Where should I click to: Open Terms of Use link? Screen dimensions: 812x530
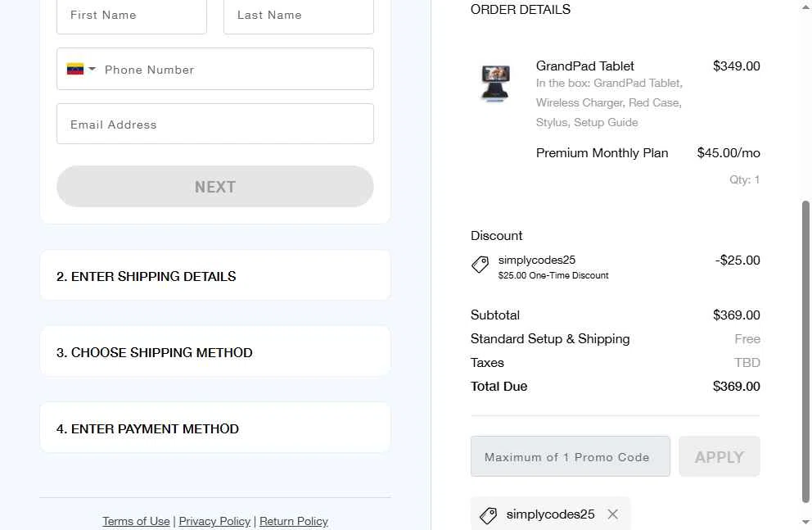pos(136,521)
